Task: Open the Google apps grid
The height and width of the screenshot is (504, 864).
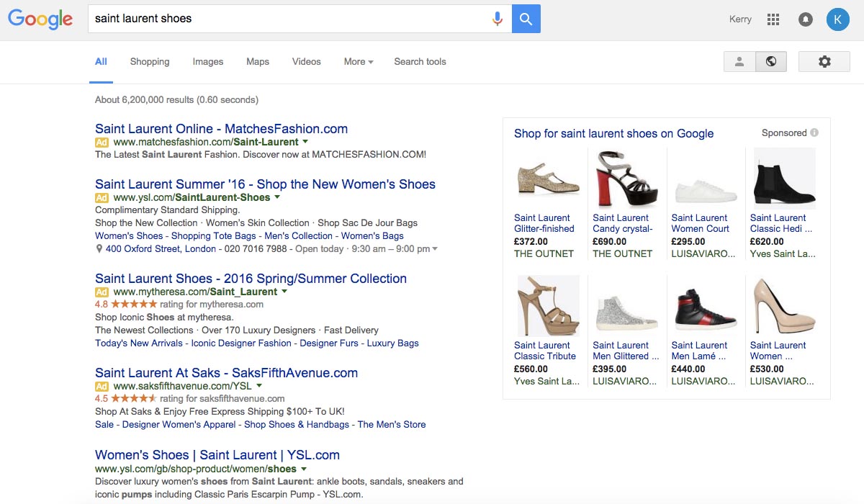Action: coord(773,19)
